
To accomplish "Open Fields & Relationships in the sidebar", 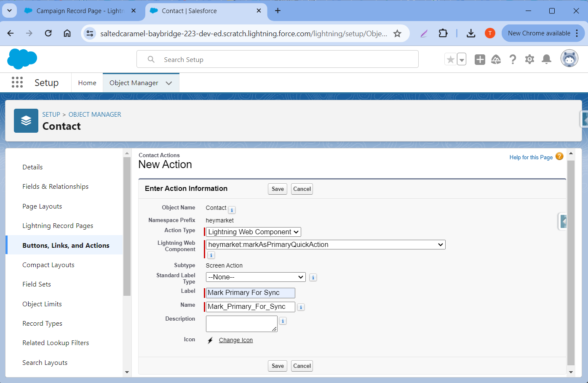I will (55, 187).
